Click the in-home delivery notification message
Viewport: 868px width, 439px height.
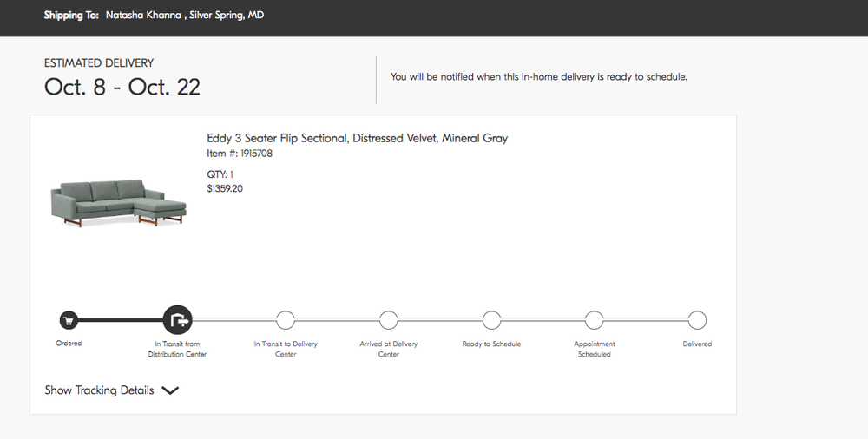click(x=538, y=77)
